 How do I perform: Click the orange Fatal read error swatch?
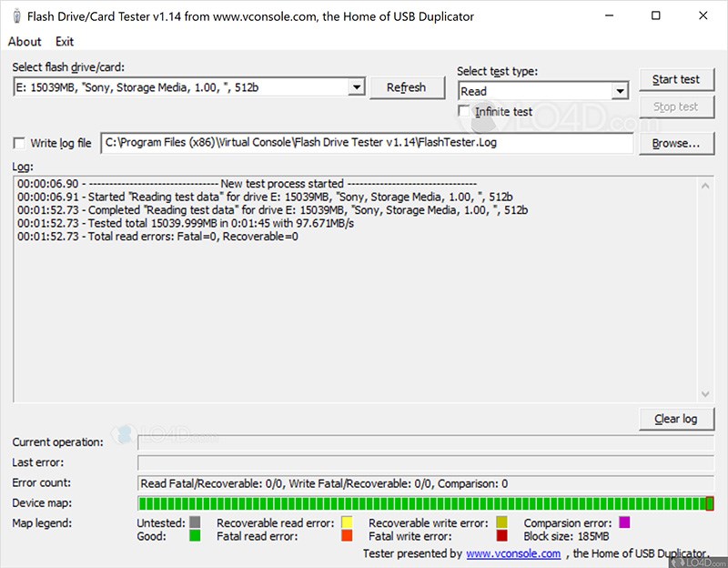coord(347,535)
